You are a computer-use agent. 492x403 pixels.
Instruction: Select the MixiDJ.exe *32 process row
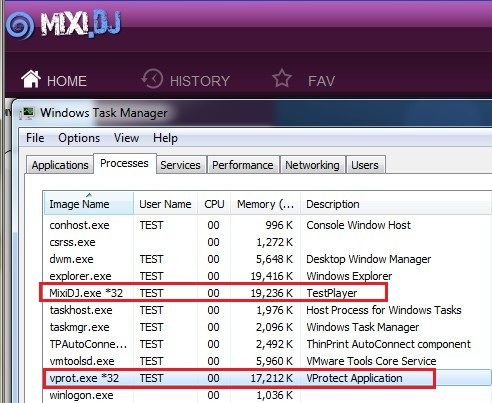coord(213,293)
